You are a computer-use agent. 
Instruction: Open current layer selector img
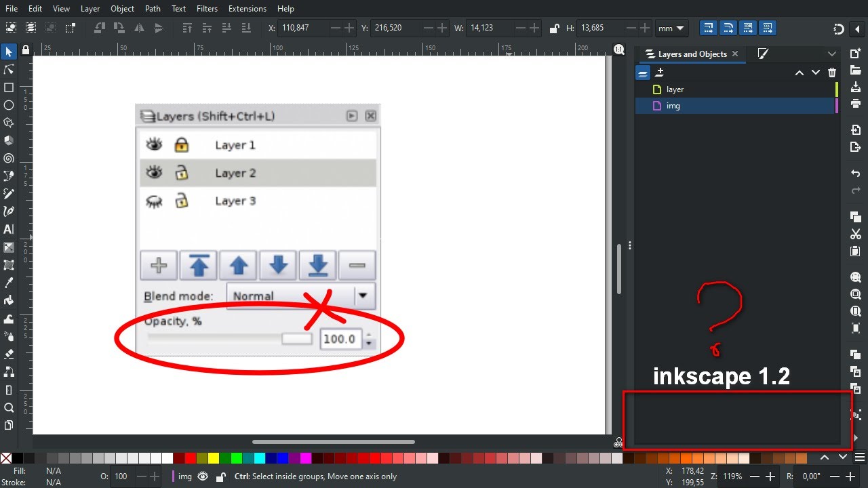point(181,476)
